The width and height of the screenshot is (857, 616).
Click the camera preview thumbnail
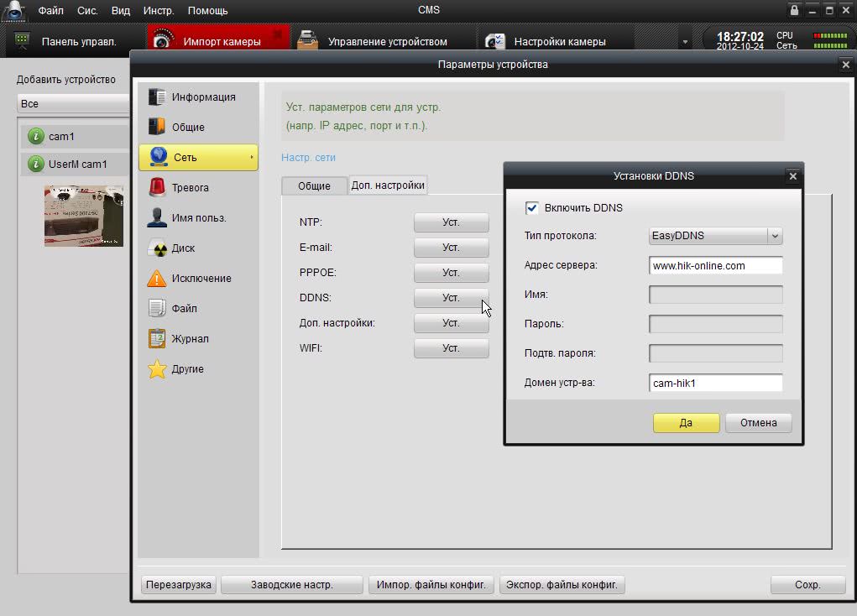pos(84,216)
